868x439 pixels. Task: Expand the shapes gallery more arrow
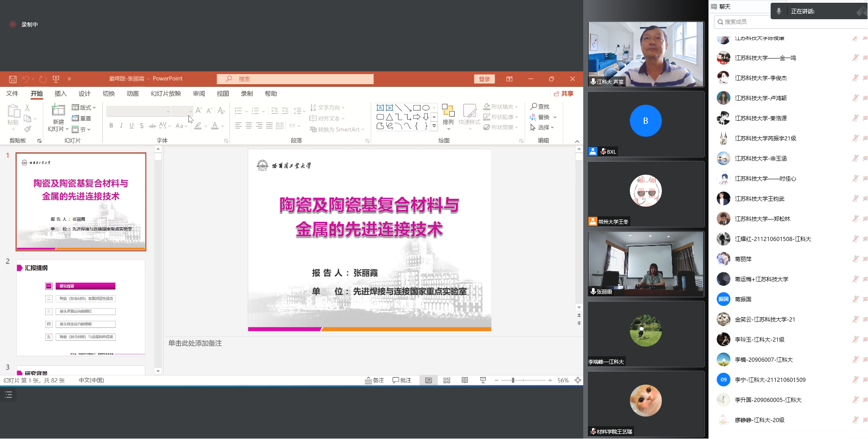434,126
